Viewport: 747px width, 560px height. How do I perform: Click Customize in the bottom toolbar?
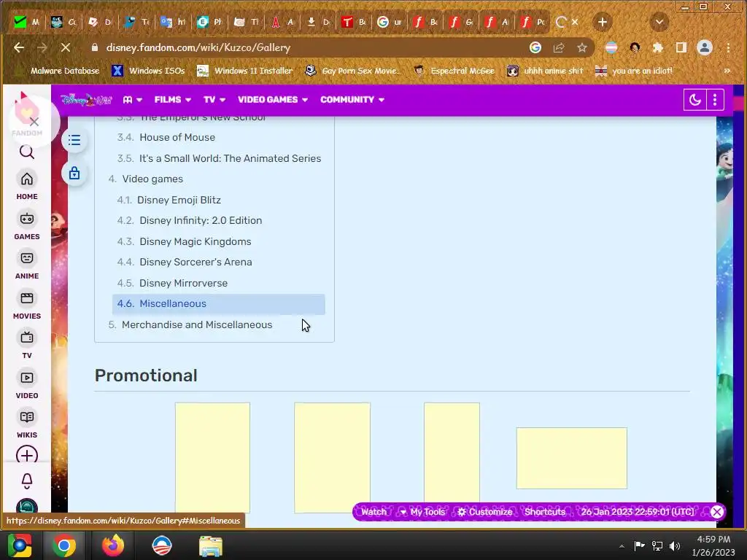click(x=485, y=512)
